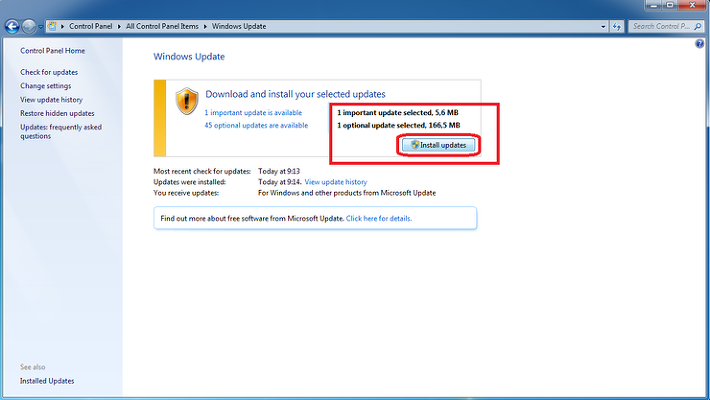The height and width of the screenshot is (400, 710).
Task: Open Installed Updates link
Action: coord(47,381)
